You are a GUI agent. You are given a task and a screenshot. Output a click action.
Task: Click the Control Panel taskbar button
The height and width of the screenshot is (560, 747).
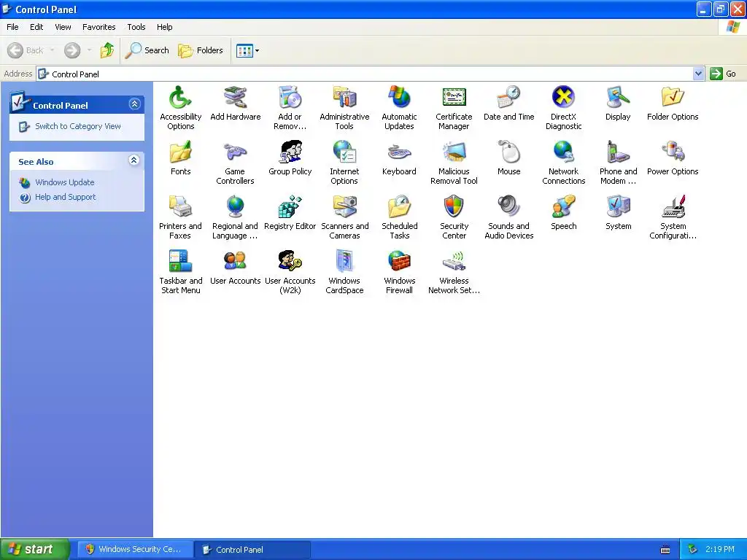pos(252,549)
